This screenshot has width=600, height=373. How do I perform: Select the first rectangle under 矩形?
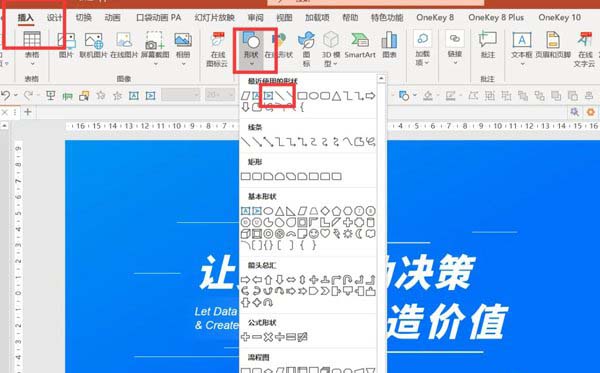click(x=246, y=176)
